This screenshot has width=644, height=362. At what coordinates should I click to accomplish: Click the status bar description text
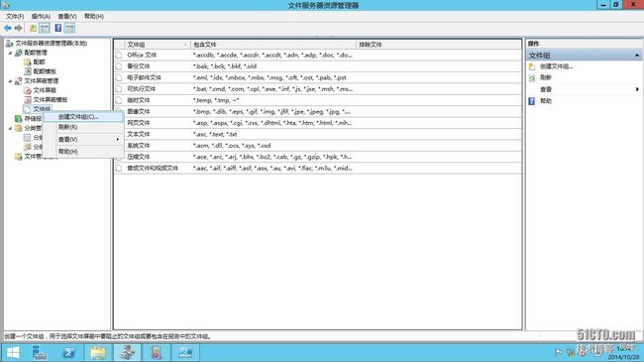108,336
